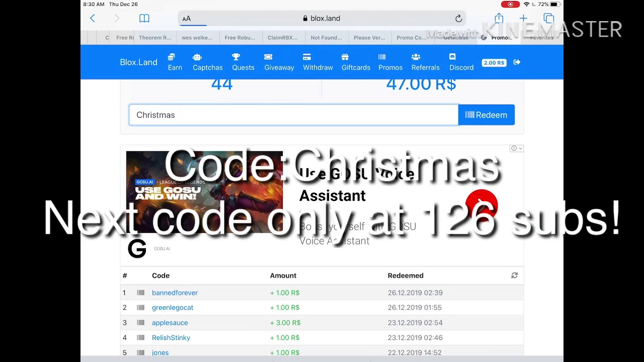
Task: Open the Earn page in Blox.Land navbar
Action: pyautogui.click(x=175, y=62)
